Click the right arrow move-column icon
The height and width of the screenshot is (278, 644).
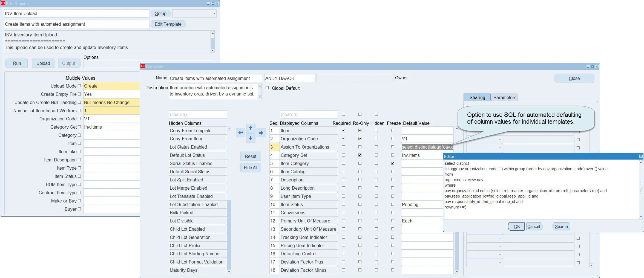point(261,133)
